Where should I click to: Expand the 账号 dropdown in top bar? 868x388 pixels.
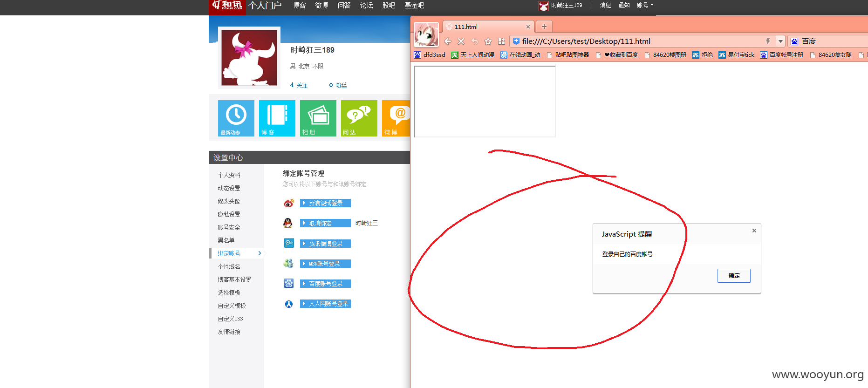(x=645, y=5)
